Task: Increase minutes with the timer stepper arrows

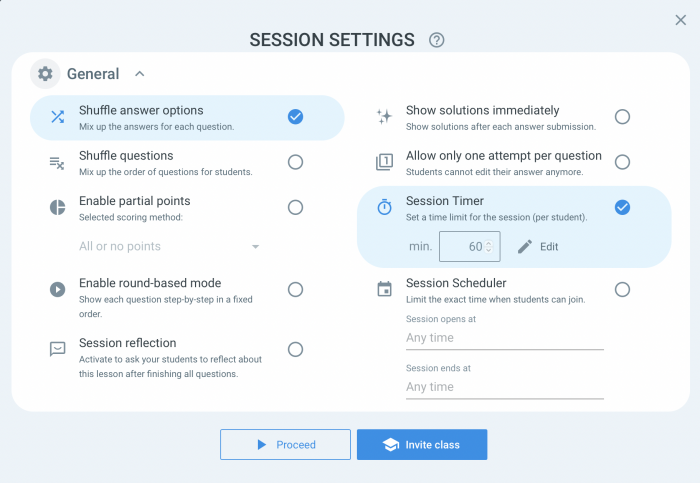Action: pyautogui.click(x=488, y=243)
